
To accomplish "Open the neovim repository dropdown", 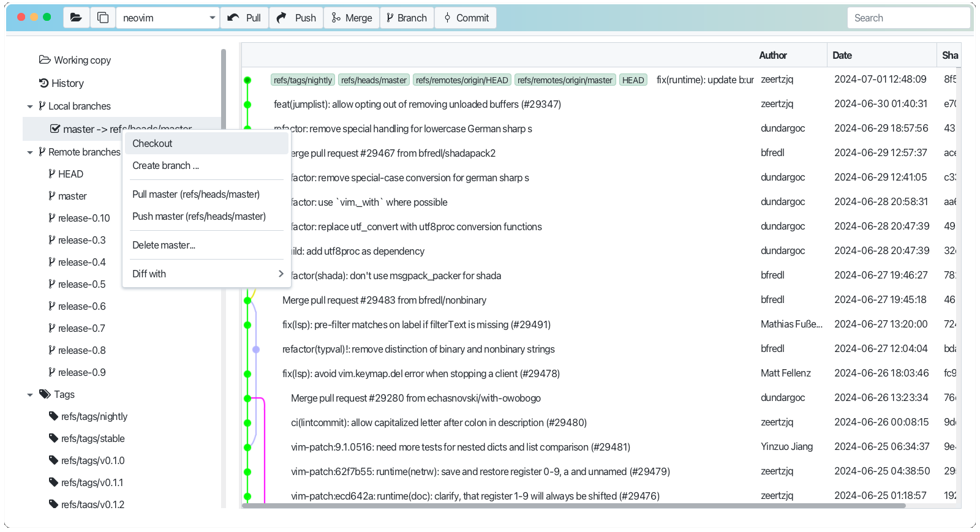I will 168,18.
